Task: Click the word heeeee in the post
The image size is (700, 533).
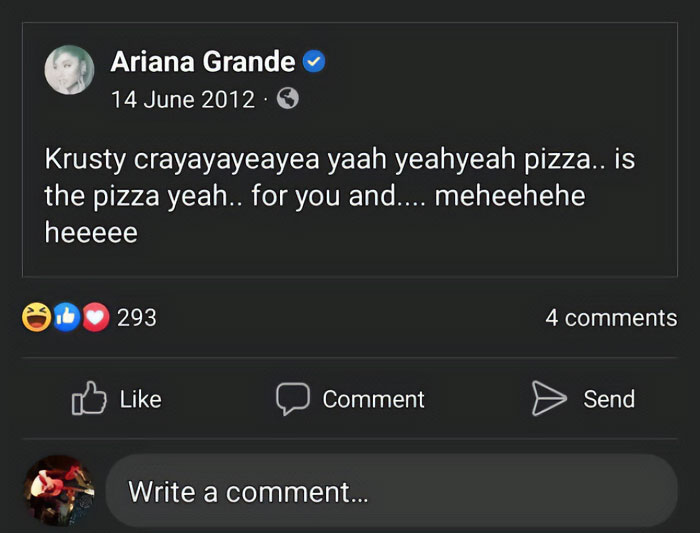Action: pyautogui.click(x=91, y=233)
